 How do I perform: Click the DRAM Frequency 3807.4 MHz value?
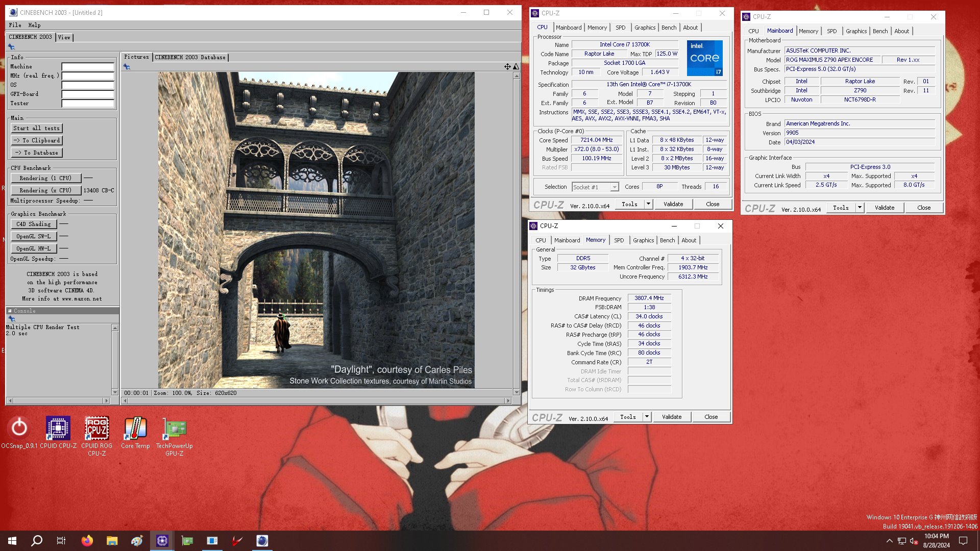(649, 298)
